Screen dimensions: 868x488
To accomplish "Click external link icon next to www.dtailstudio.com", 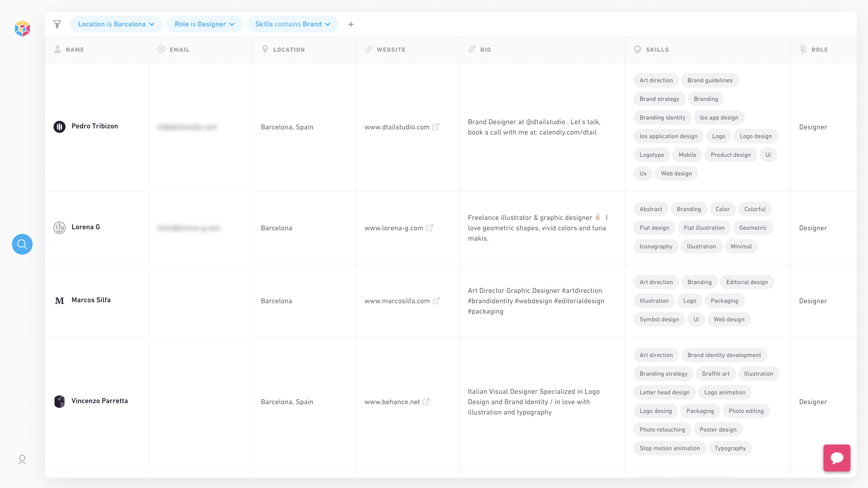I will tap(436, 127).
